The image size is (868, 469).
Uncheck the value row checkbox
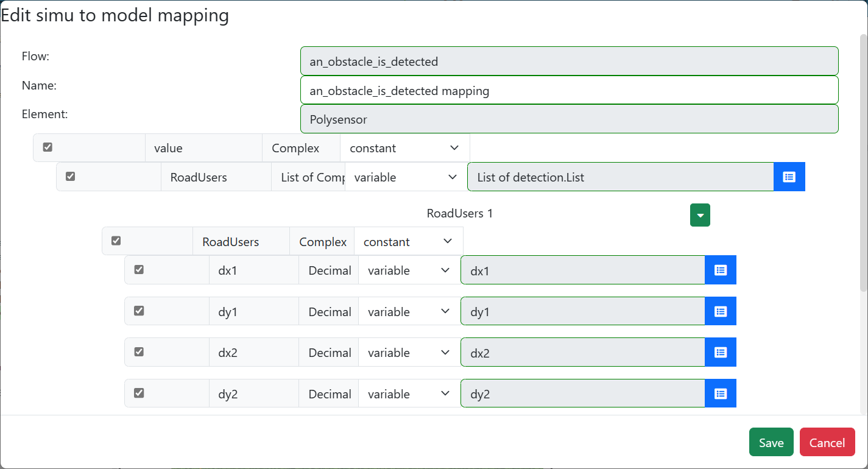pos(48,147)
